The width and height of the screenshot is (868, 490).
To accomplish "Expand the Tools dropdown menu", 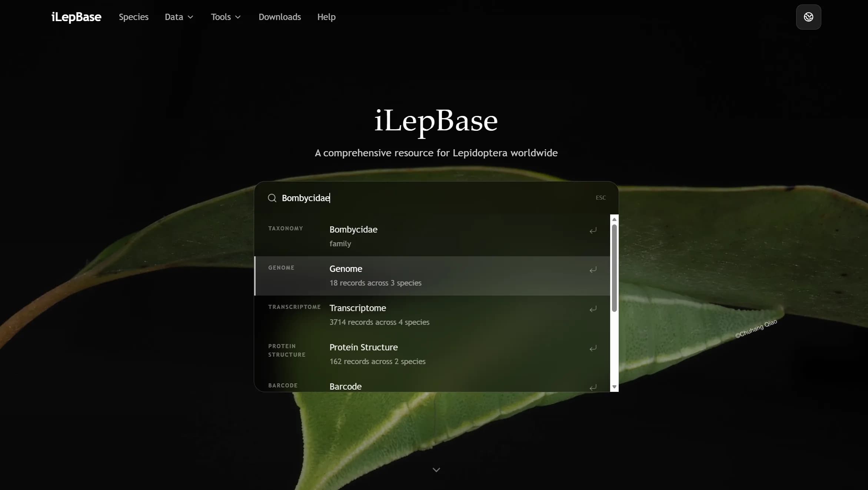I will (x=226, y=17).
